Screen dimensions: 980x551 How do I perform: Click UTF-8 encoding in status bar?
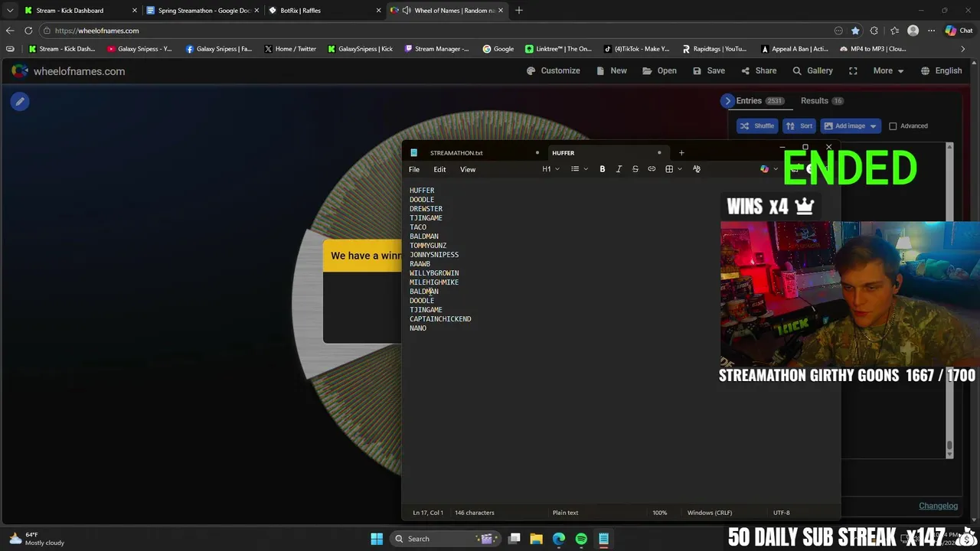tap(781, 513)
